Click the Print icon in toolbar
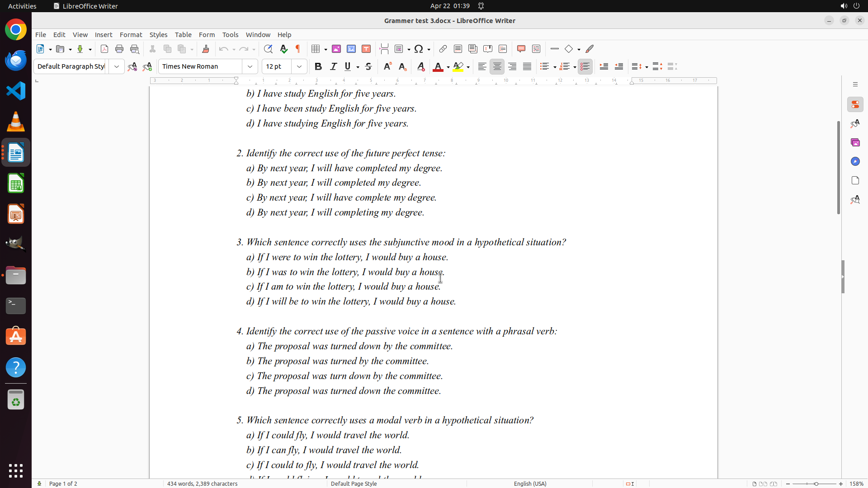868x488 pixels. 119,49
